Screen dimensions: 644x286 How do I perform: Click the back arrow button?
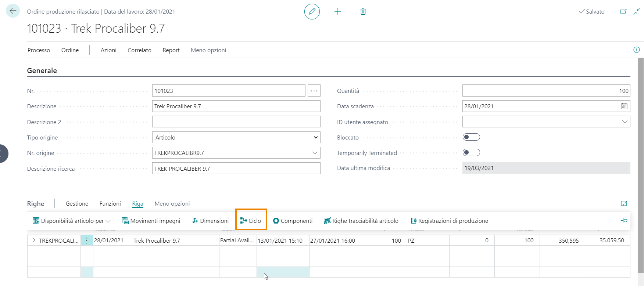click(x=13, y=11)
